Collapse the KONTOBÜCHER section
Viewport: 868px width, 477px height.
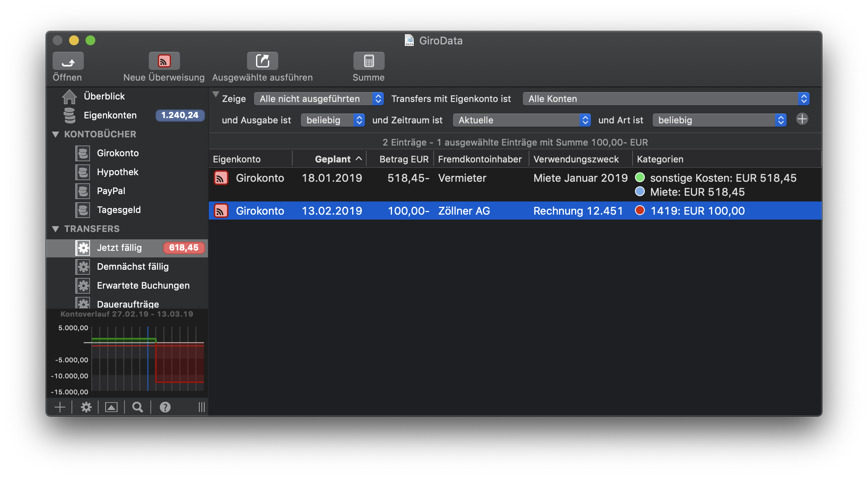pos(56,134)
